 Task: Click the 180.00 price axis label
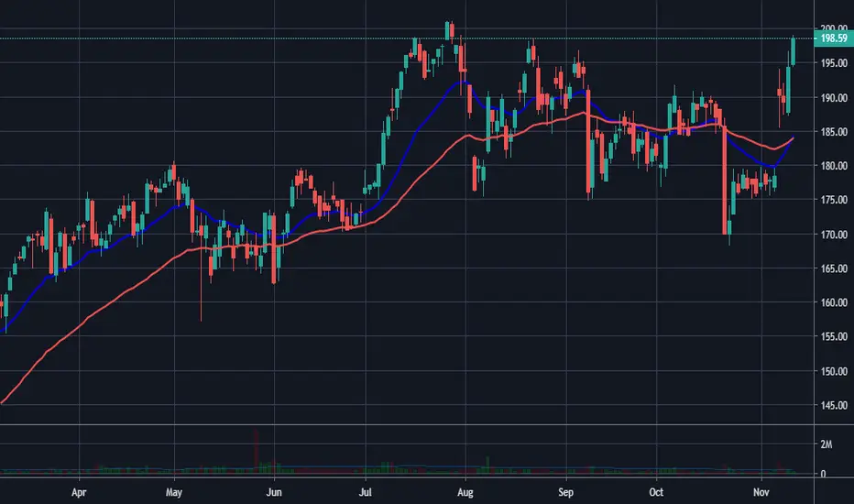coord(834,166)
